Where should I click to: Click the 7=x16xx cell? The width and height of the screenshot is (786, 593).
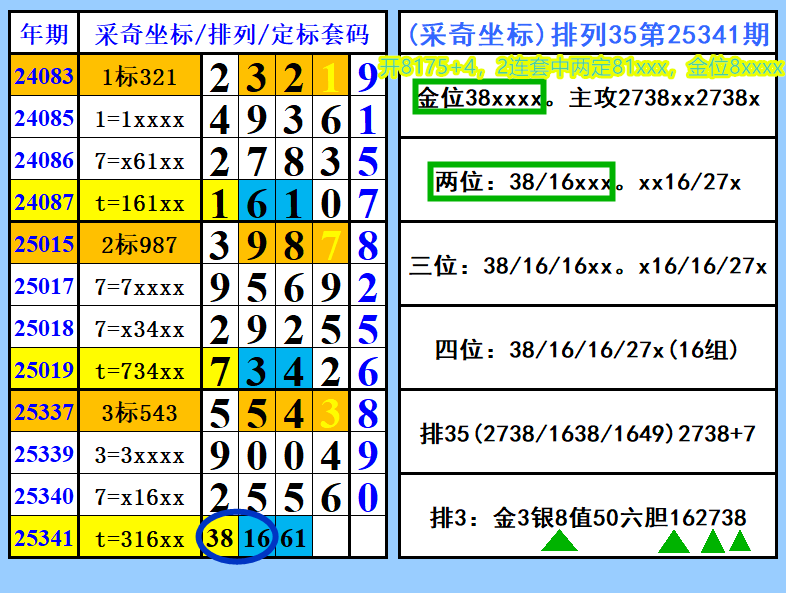pos(140,496)
